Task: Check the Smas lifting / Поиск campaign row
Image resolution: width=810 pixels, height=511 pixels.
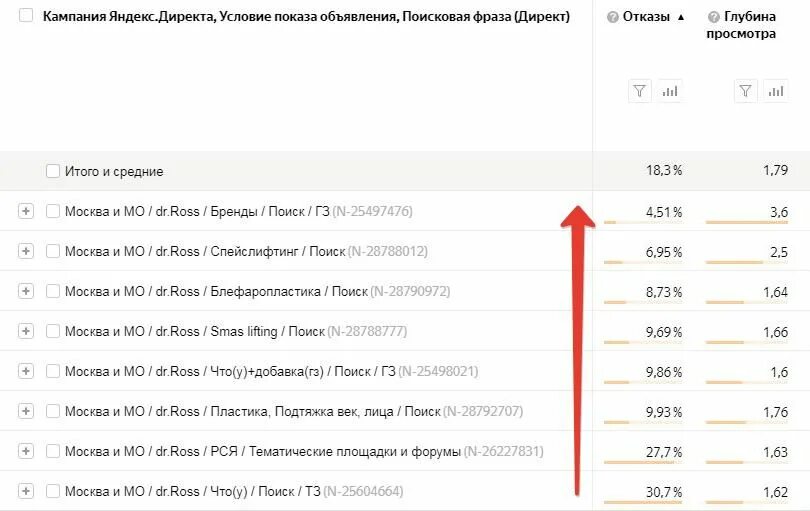Action: pyautogui.click(x=53, y=331)
